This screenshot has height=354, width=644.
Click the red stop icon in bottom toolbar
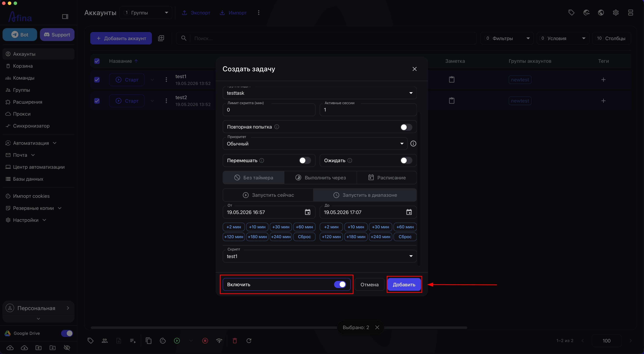pyautogui.click(x=205, y=340)
